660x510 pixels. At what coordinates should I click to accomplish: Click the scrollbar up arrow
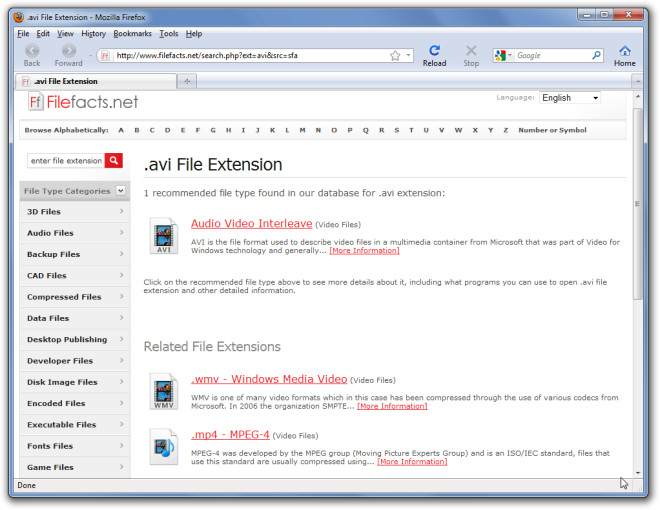(638, 97)
